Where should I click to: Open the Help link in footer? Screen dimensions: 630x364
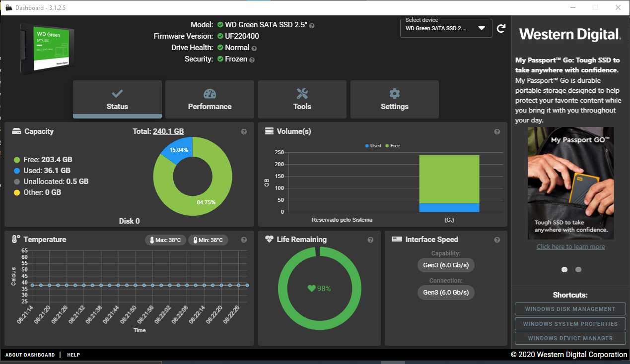[73, 355]
